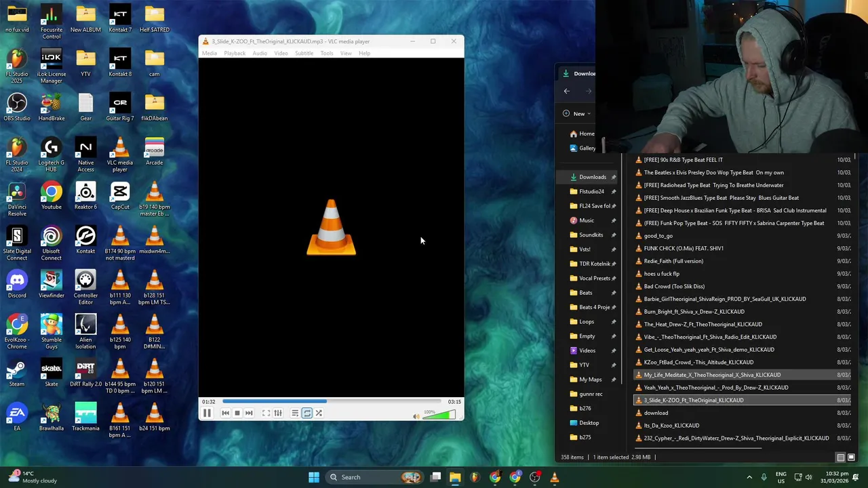Open the Help menu in VLC
868x488 pixels.
[x=364, y=53]
